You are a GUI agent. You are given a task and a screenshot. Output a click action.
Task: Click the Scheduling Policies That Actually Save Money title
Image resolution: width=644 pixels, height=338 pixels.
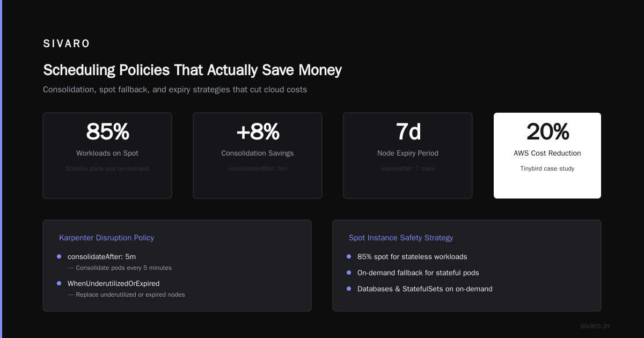[x=192, y=70]
